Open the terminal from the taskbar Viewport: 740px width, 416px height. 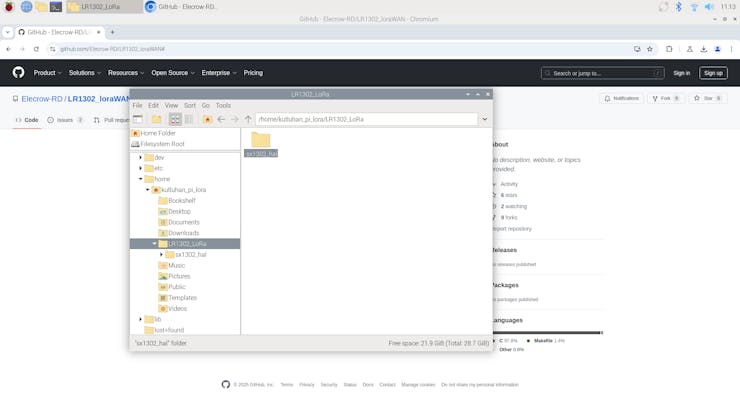[56, 7]
